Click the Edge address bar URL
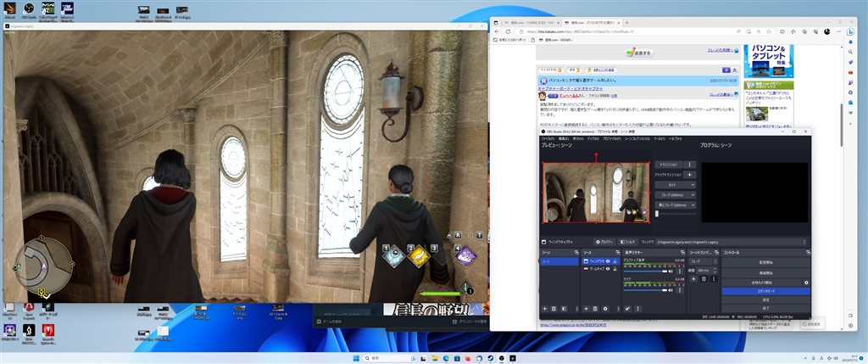This screenshot has height=364, width=868. point(580,31)
